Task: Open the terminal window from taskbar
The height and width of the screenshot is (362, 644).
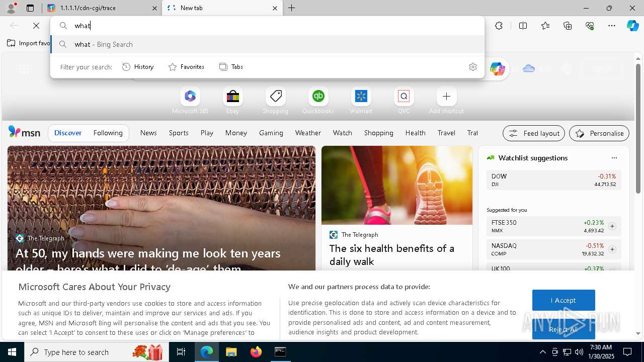Action: [280, 352]
